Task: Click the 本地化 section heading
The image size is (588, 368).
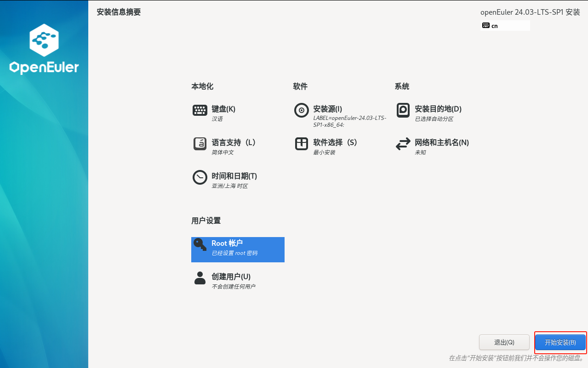Action: pos(202,86)
